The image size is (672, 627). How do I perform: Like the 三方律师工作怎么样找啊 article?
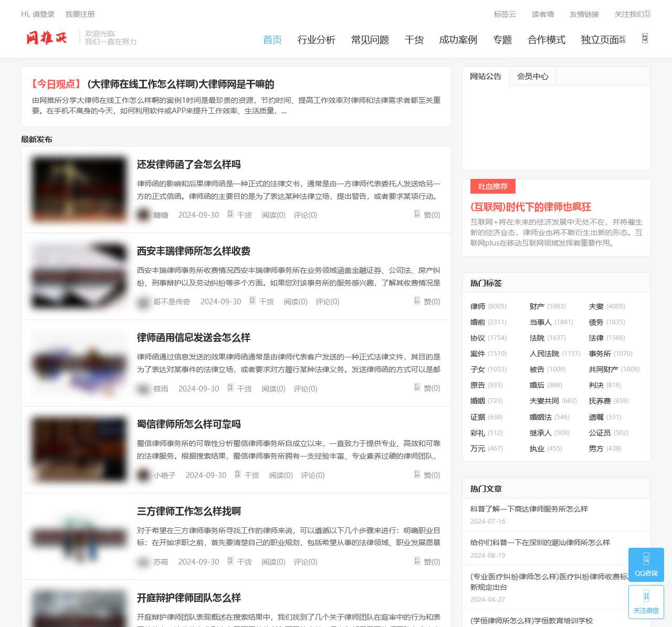pos(427,561)
